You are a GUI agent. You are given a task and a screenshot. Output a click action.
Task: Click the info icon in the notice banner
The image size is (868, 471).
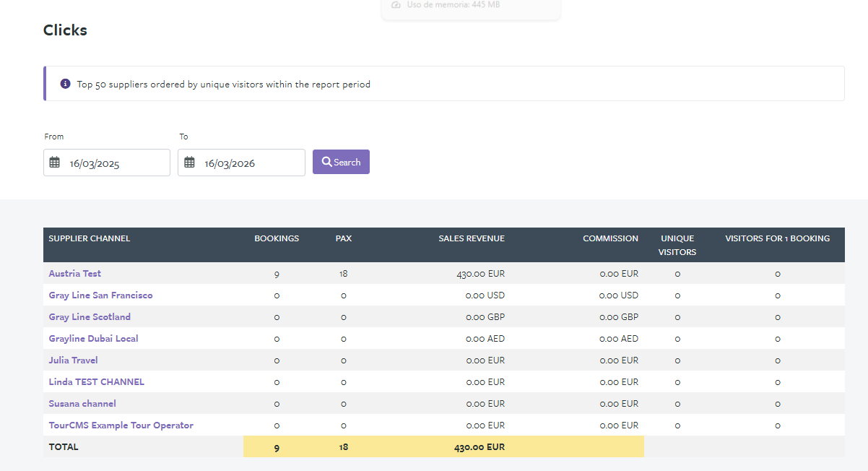(x=65, y=84)
